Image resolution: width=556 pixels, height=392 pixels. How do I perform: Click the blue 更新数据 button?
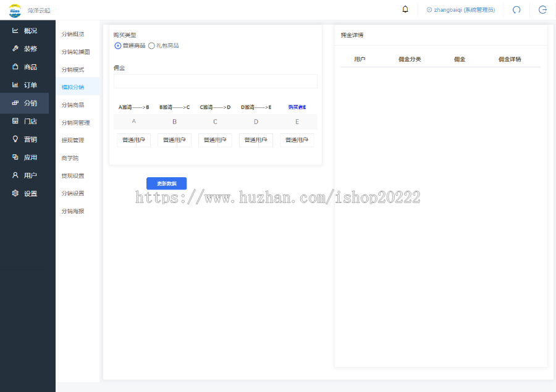coord(166,183)
